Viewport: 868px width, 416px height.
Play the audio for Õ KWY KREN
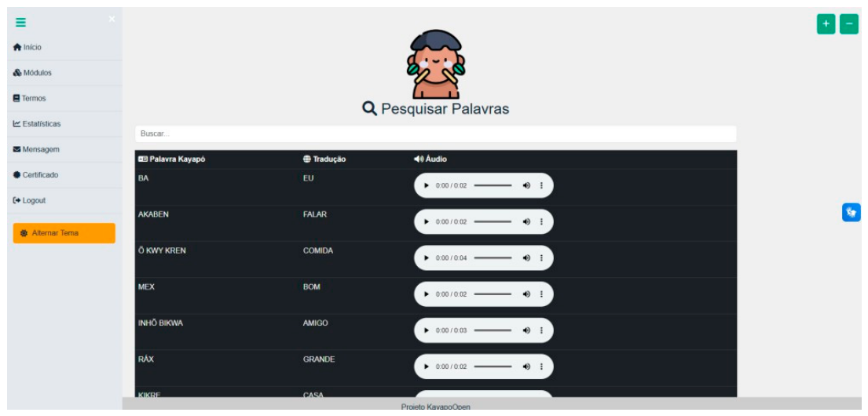[x=427, y=258]
